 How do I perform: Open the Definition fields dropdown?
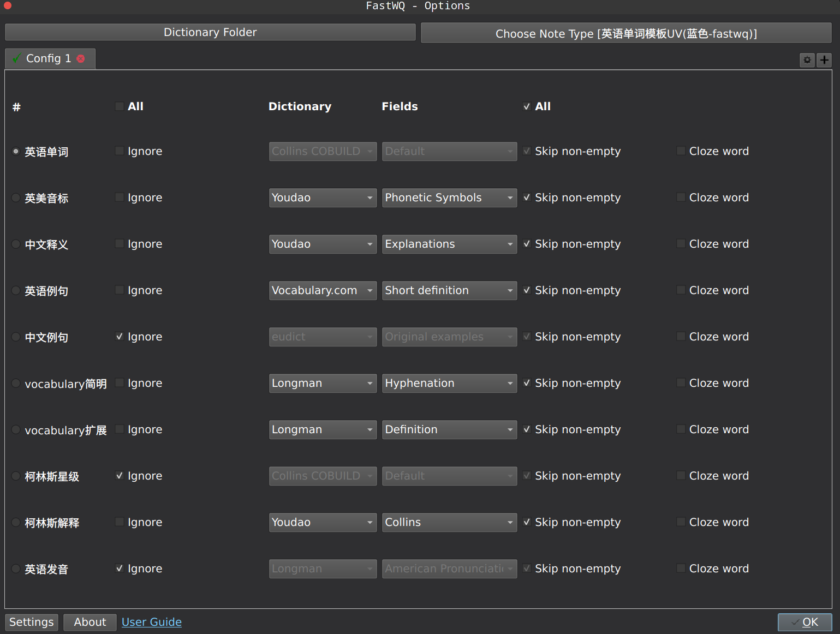coord(449,429)
